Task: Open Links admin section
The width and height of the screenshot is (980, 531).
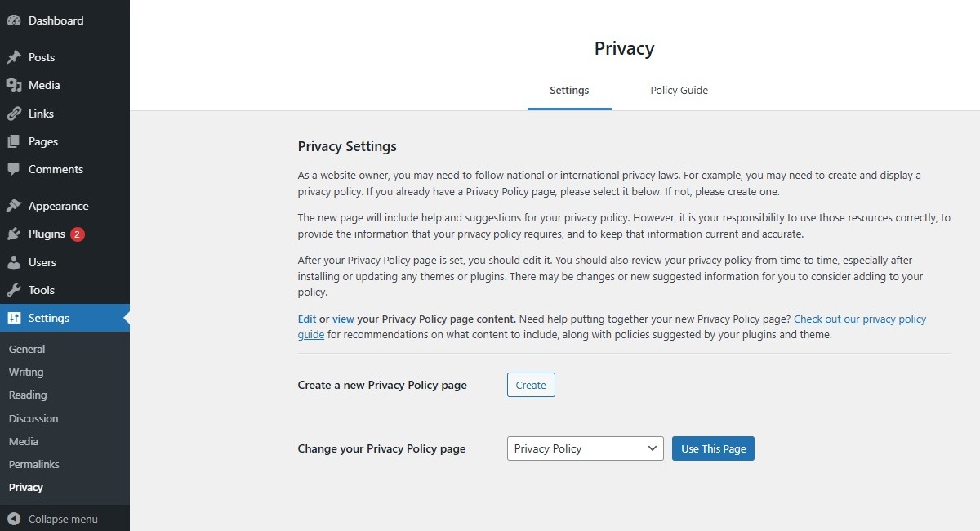Action: [65, 114]
